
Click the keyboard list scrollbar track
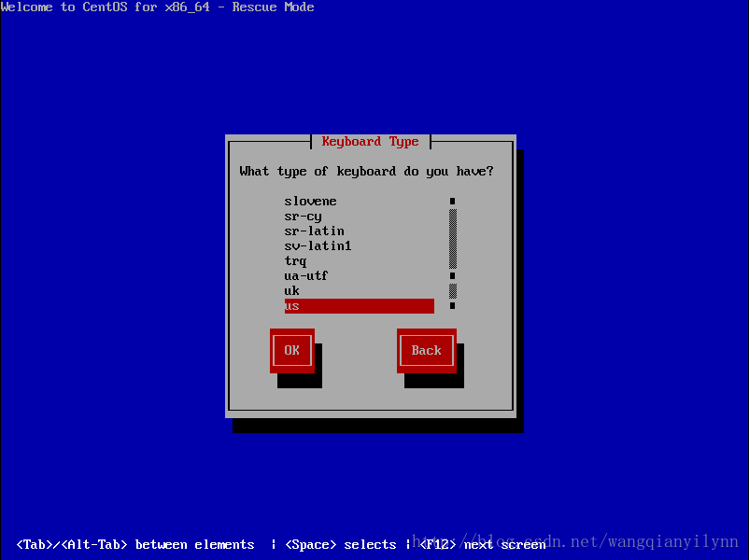(453, 254)
